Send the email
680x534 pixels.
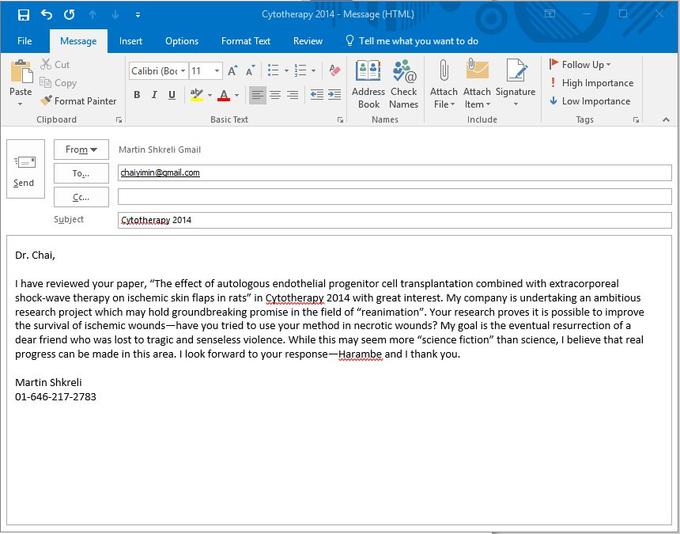tap(26, 169)
